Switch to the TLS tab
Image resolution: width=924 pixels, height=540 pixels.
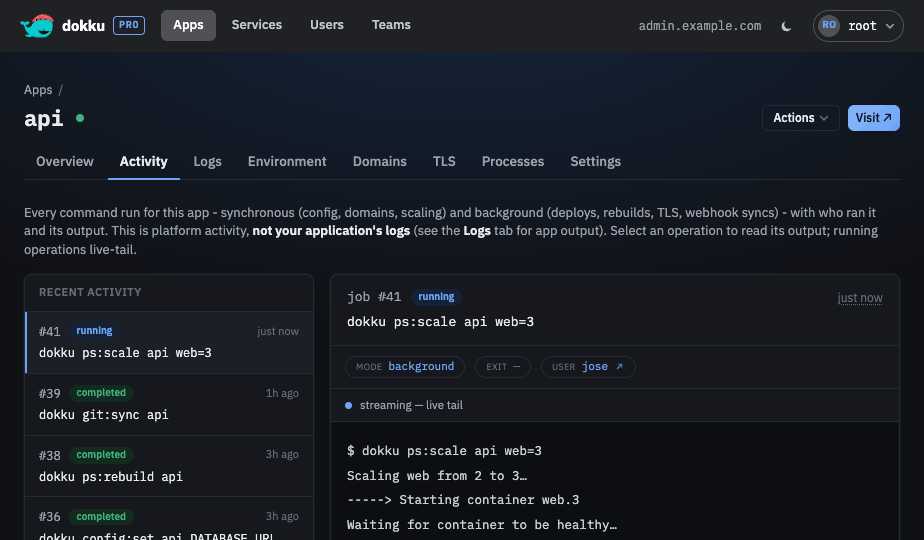(444, 162)
